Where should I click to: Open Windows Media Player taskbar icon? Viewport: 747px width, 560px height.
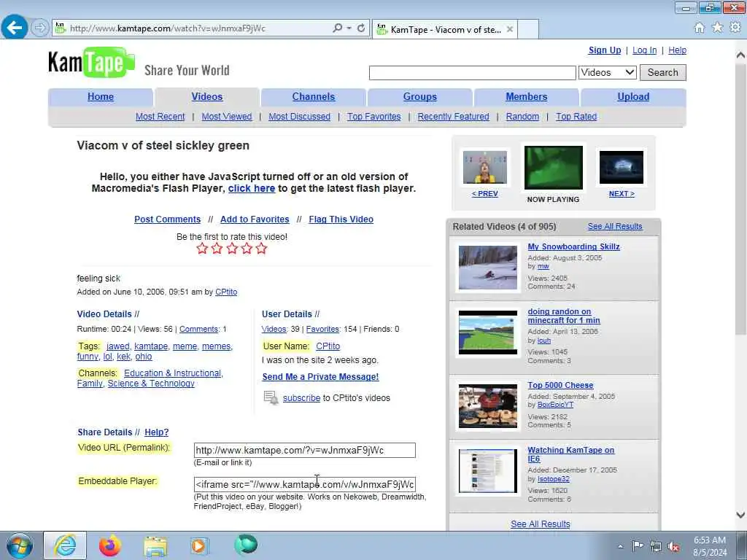click(199, 546)
